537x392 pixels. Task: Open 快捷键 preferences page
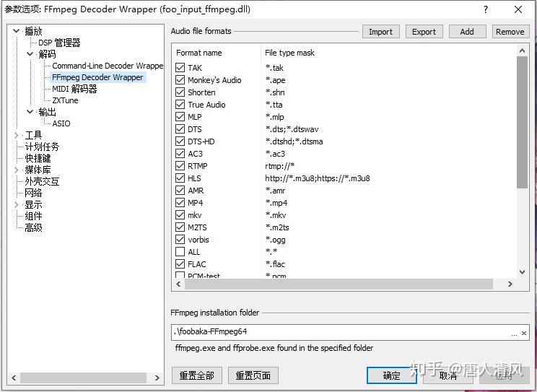(x=38, y=158)
